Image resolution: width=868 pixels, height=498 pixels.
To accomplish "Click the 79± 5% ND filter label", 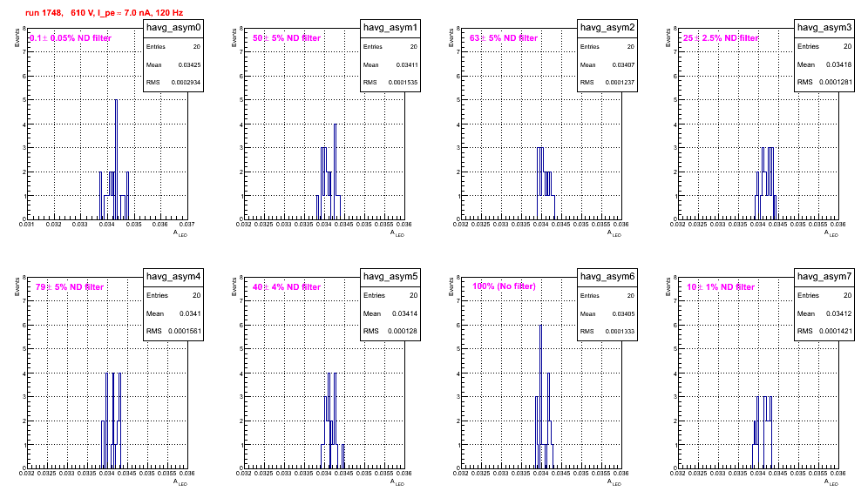I will [x=70, y=287].
